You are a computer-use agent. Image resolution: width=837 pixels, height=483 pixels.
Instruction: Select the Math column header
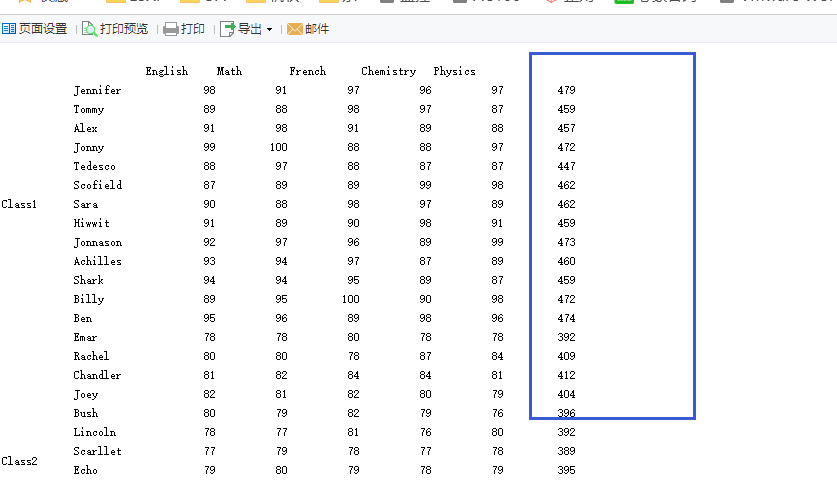click(x=229, y=71)
